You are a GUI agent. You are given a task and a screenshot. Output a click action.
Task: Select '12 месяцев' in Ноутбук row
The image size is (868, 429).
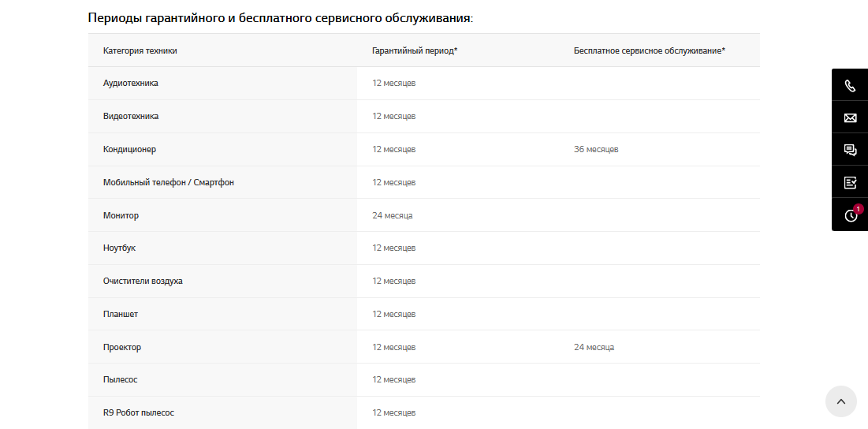pyautogui.click(x=393, y=248)
